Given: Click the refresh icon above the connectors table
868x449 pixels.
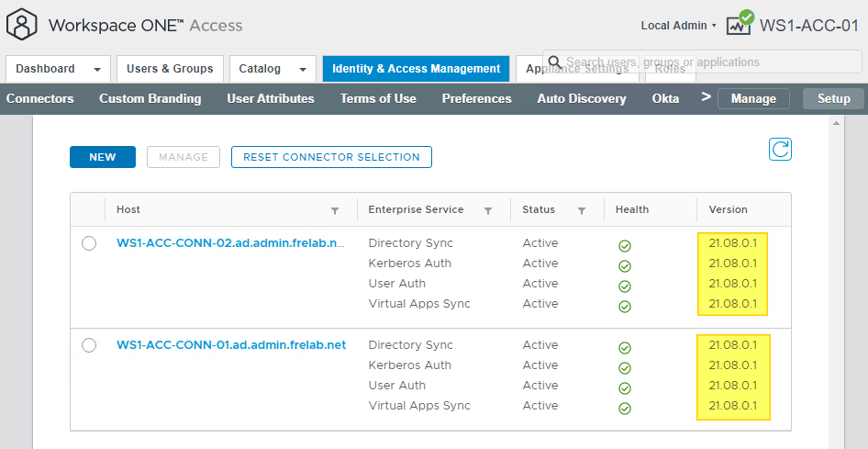Looking at the screenshot, I should tap(780, 150).
